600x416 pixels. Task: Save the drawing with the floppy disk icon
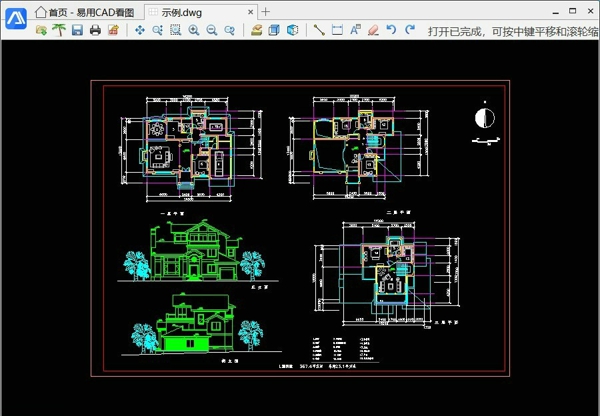tap(77, 31)
